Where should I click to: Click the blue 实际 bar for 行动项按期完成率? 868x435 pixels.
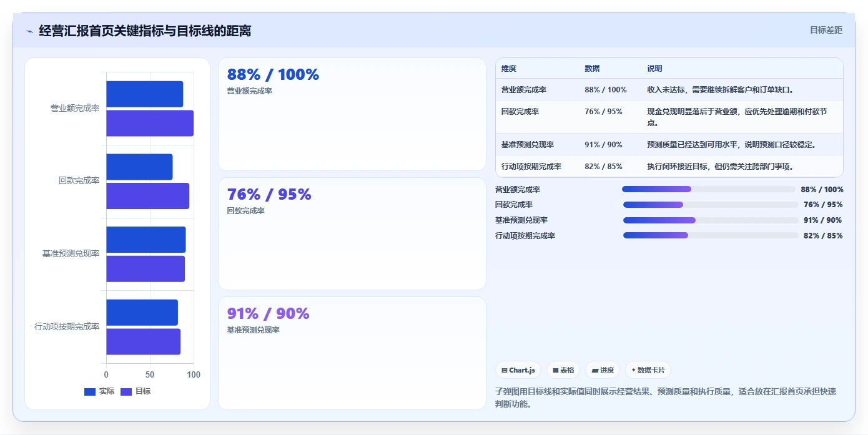[x=142, y=312]
